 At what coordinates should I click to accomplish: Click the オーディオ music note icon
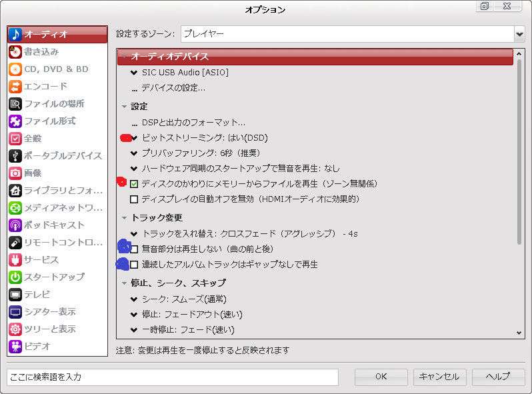[x=15, y=34]
